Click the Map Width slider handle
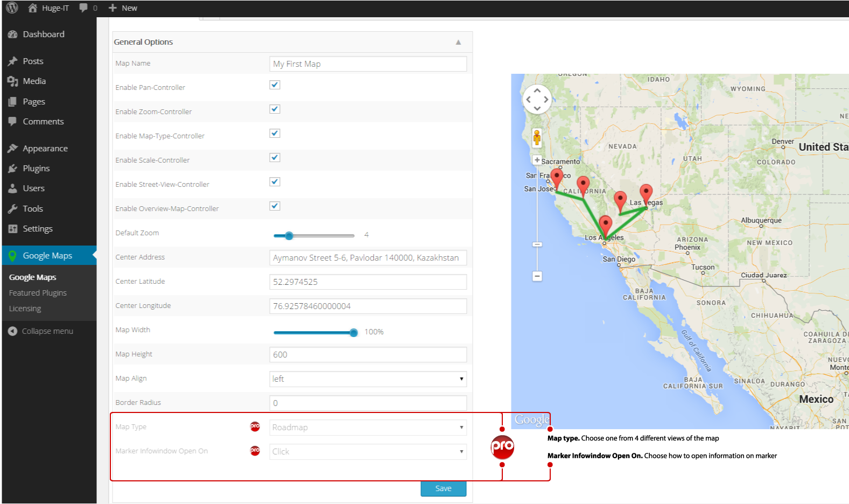 click(354, 333)
